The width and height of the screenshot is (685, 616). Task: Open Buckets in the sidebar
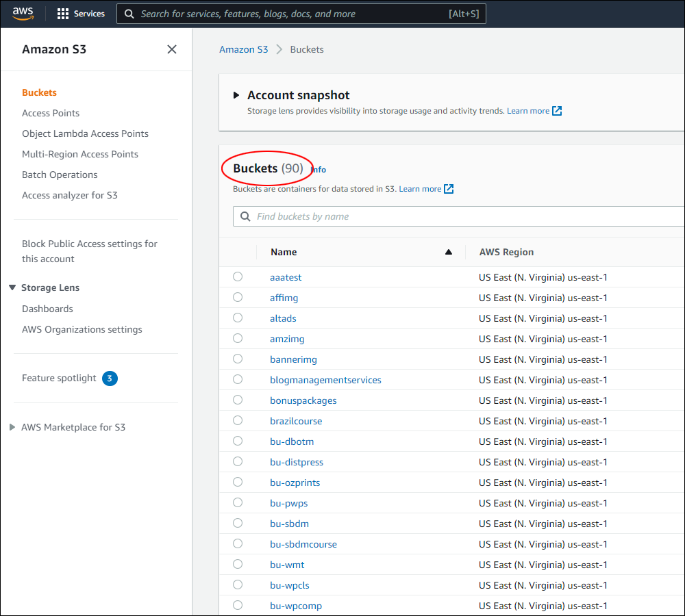(39, 92)
